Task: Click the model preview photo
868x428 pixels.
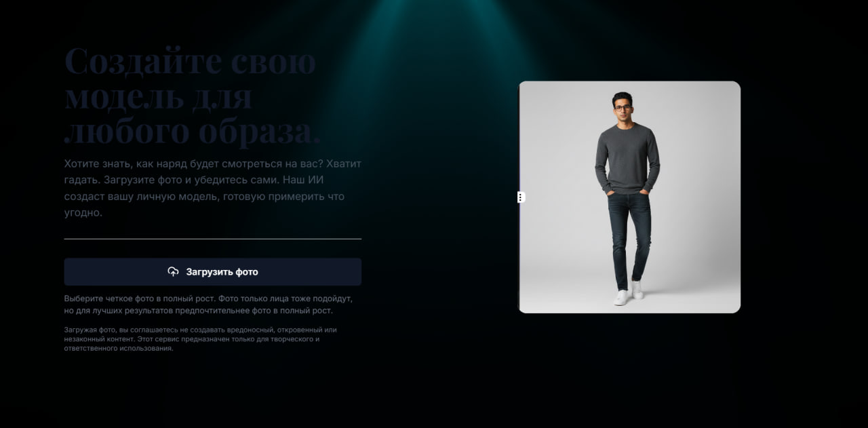Action: pos(629,197)
